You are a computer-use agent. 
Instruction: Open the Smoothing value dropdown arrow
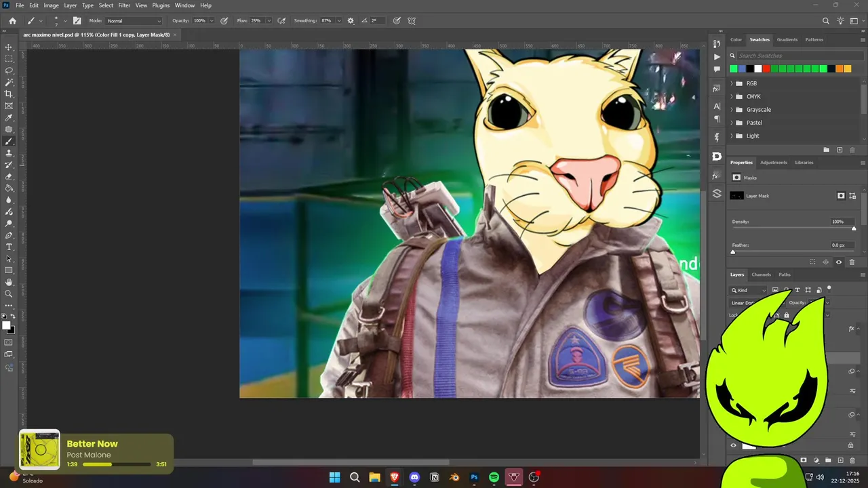pyautogui.click(x=339, y=21)
